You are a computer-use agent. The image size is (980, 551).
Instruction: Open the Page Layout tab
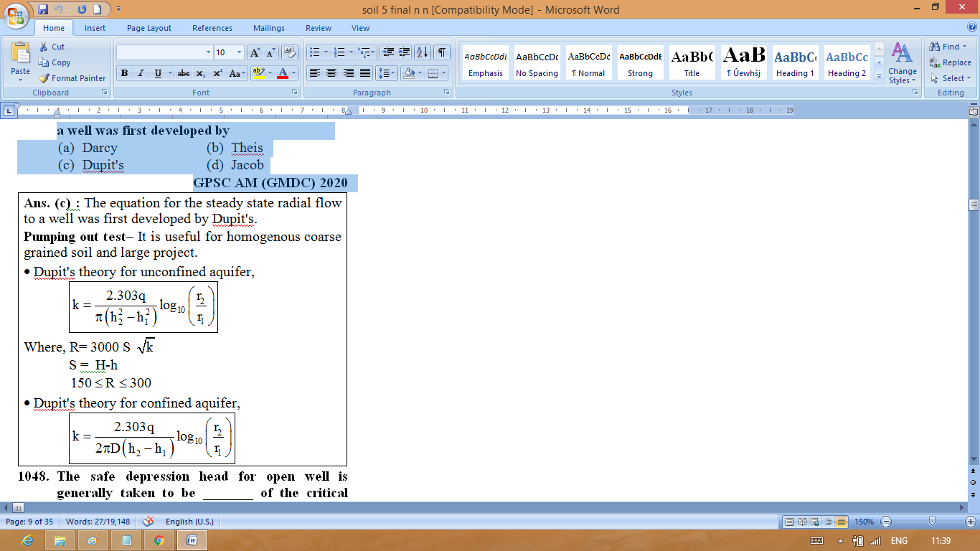(x=149, y=28)
